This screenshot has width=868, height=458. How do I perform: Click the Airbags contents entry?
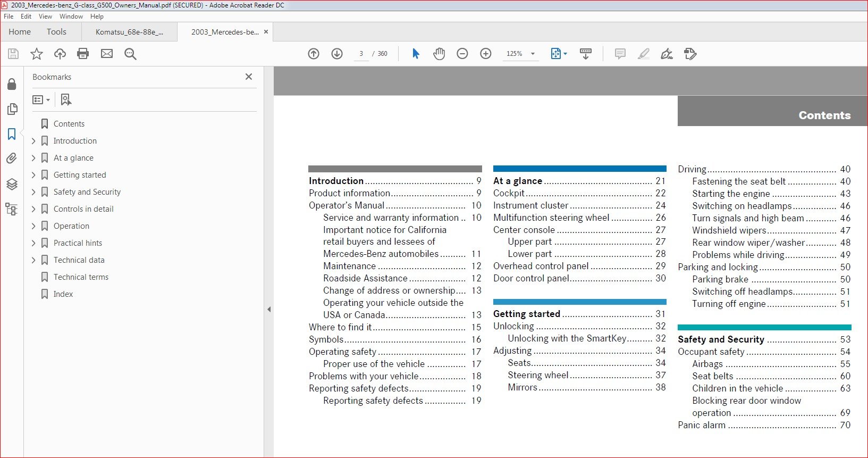pos(771,364)
